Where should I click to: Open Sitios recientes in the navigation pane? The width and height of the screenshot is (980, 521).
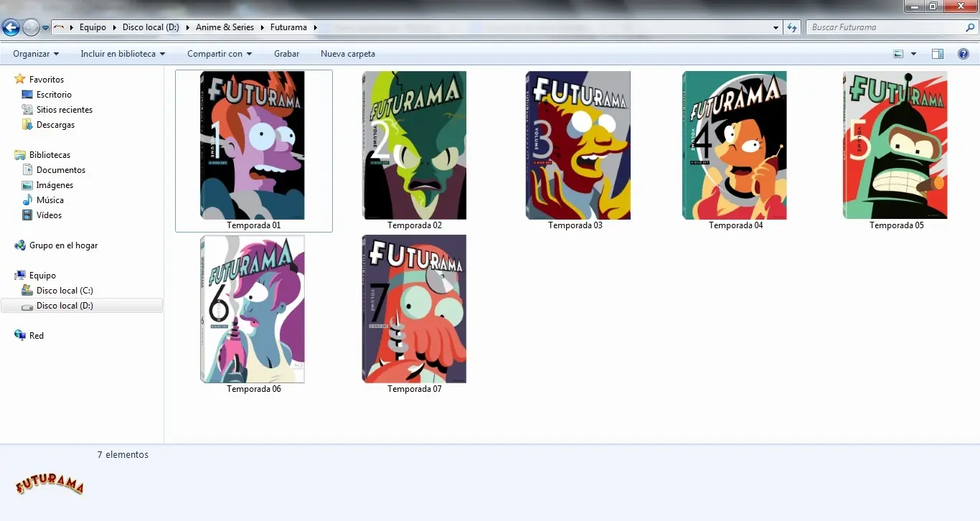65,110
